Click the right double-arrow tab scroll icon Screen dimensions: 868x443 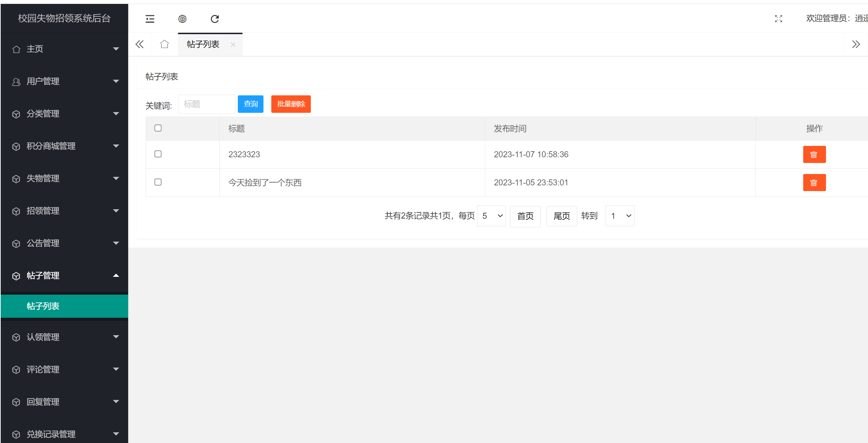tap(856, 44)
